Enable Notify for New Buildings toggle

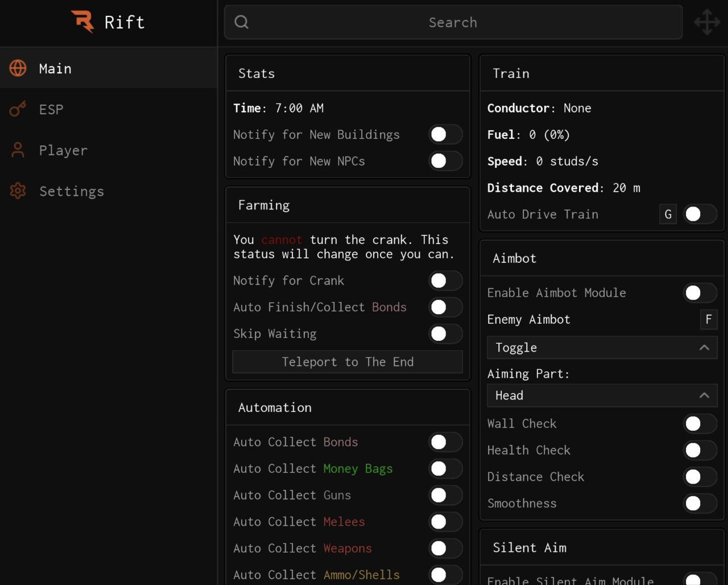pos(445,135)
